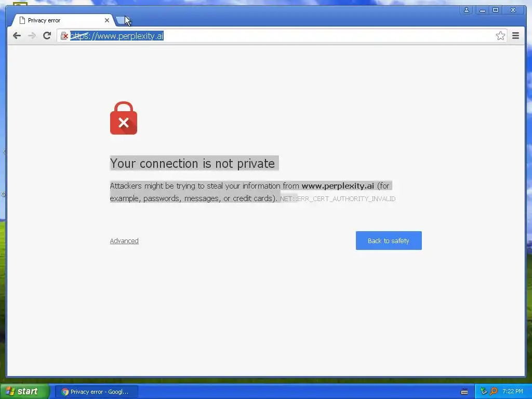Close the Chrome window
Viewport: 532px width, 399px height.
(x=513, y=10)
